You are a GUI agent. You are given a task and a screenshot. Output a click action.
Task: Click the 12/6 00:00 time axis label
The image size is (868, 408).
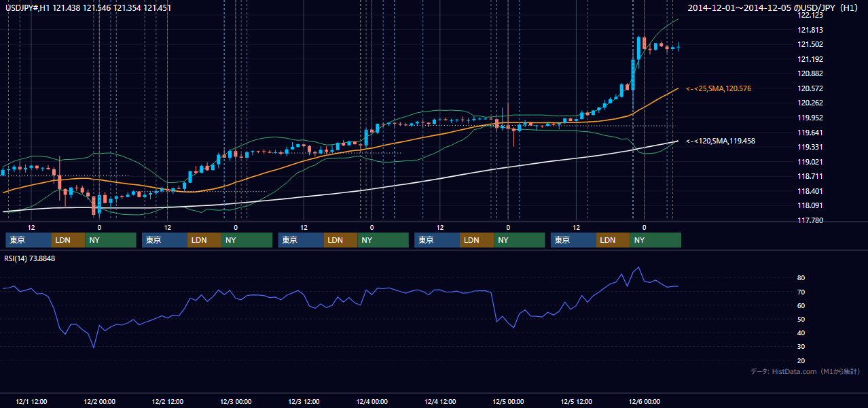(x=645, y=402)
